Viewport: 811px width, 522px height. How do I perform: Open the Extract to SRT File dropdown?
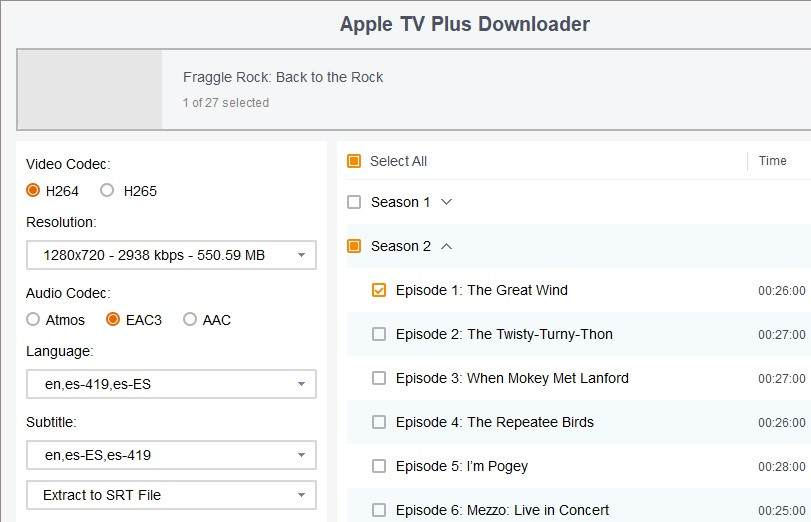pyautogui.click(x=171, y=495)
